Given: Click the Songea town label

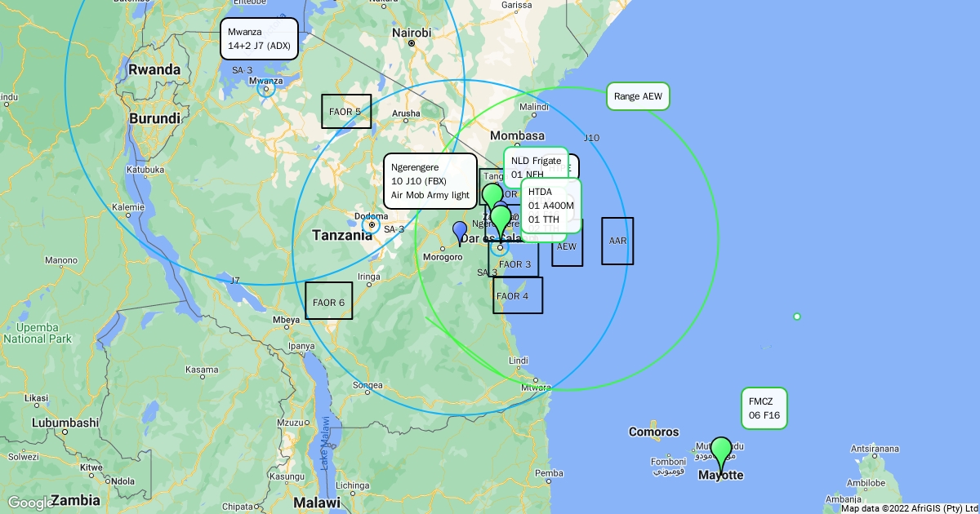Looking at the screenshot, I should click(367, 385).
